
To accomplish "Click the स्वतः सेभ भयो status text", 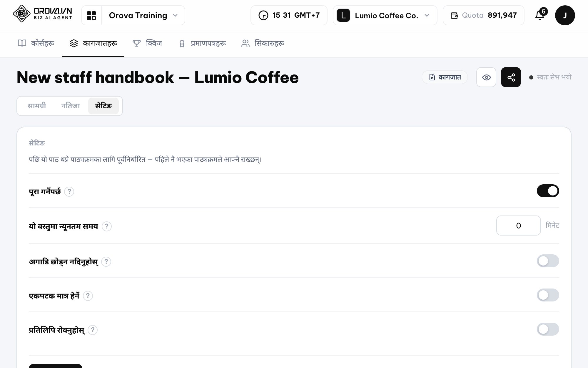I will pos(554,77).
